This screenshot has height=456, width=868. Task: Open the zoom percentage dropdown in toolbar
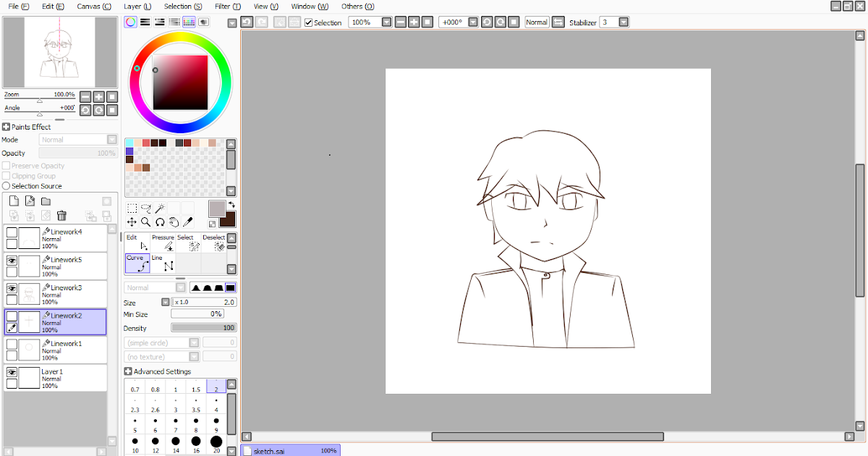click(387, 22)
